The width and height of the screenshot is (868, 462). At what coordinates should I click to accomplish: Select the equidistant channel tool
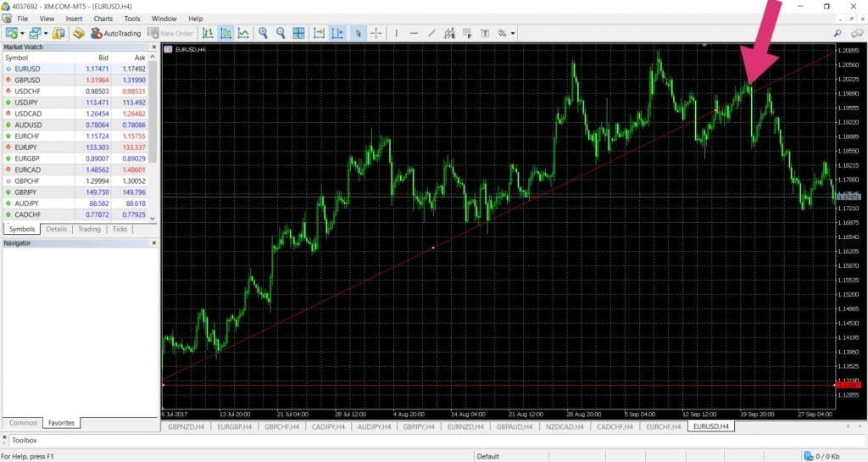coord(449,33)
